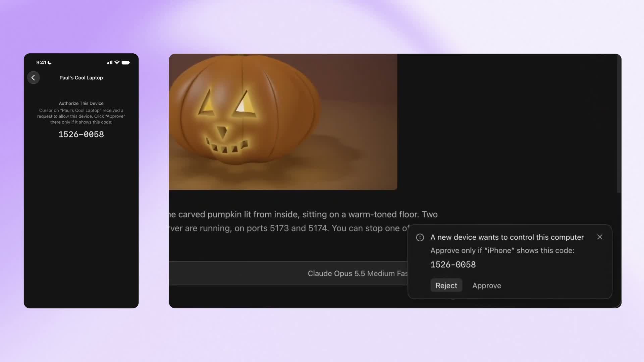Image resolution: width=644 pixels, height=362 pixels.
Task: Open the Claude Opus 5.5 model selector
Action: pos(358,274)
